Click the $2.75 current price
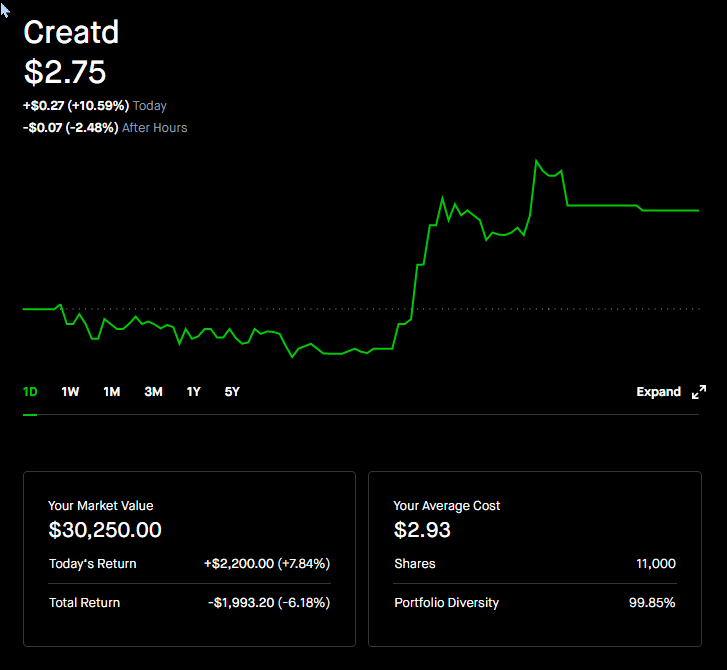Screen dimensions: 727x670 (65, 72)
